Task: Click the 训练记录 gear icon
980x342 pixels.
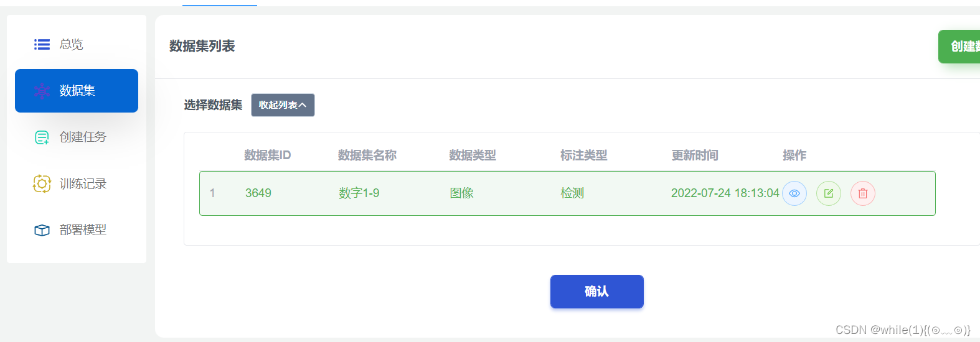Action: (42, 183)
